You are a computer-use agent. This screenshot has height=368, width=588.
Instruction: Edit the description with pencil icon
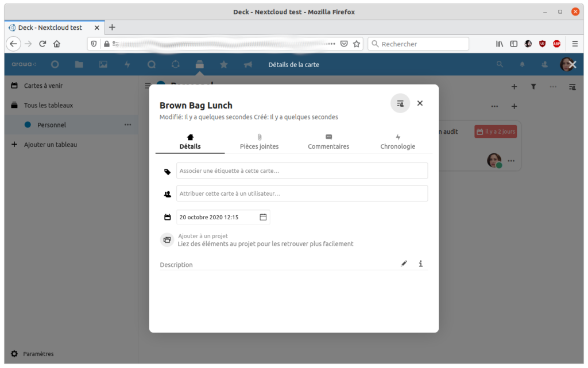tap(404, 264)
